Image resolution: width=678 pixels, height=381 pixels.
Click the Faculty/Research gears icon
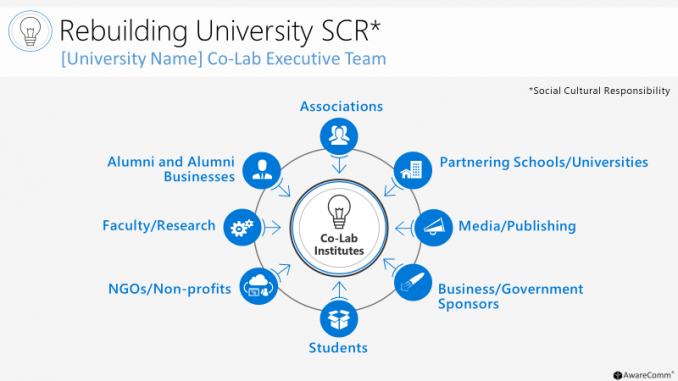[242, 227]
